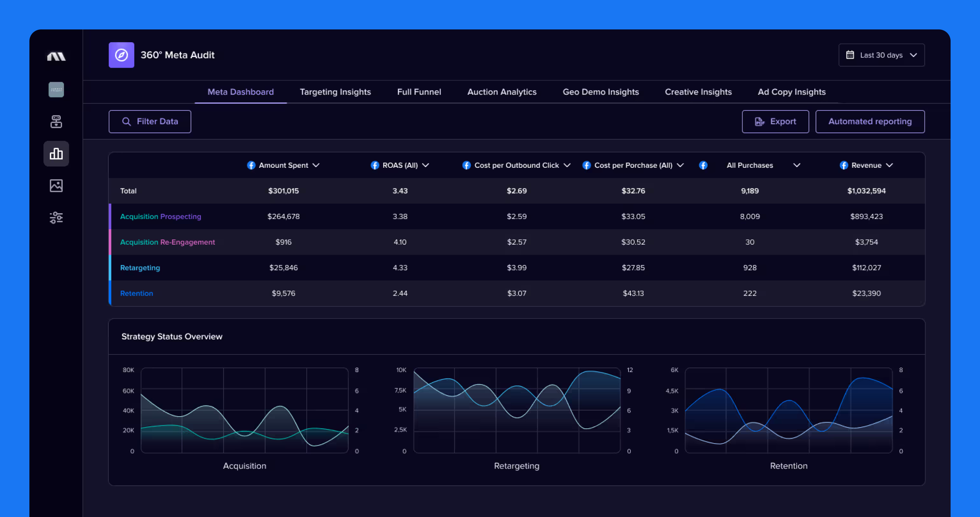Click the purple compass 360° Meta Audit icon

point(122,55)
